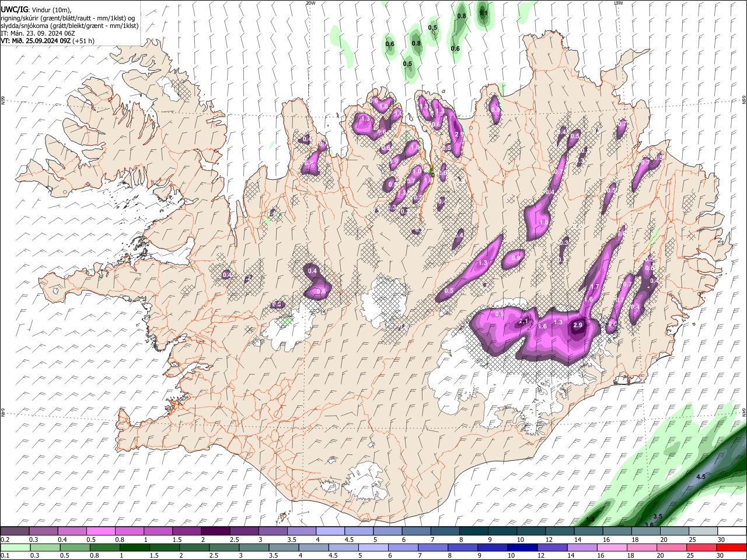Select the dark teal snow swatch for 8
747x560 pixels.
tap(473, 531)
